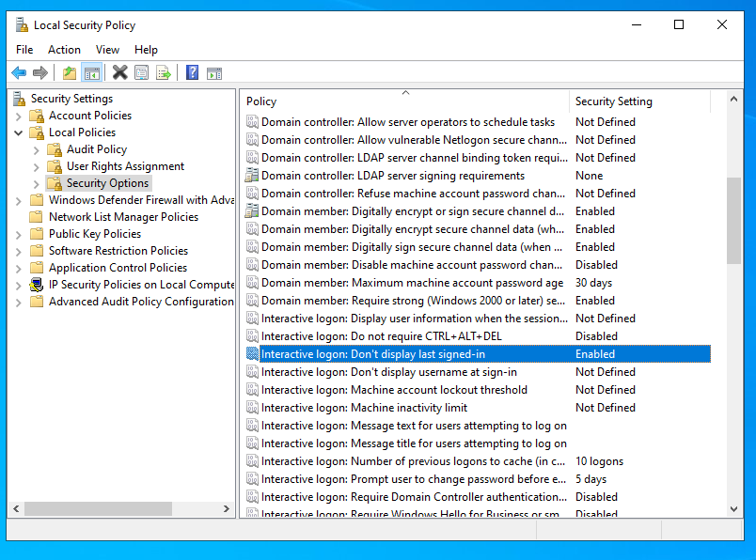The width and height of the screenshot is (756, 560).
Task: Select User Rights Assignment in the tree
Action: pos(125,166)
